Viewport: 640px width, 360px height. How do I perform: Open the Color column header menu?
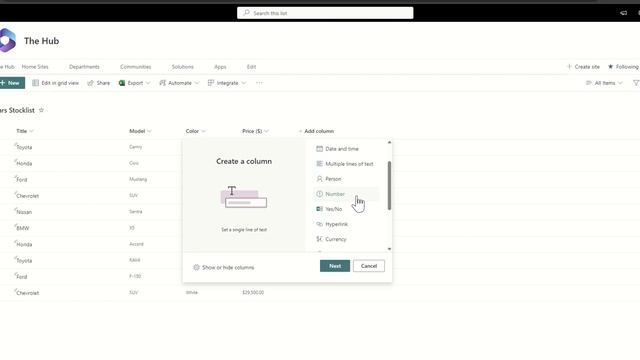coord(196,131)
